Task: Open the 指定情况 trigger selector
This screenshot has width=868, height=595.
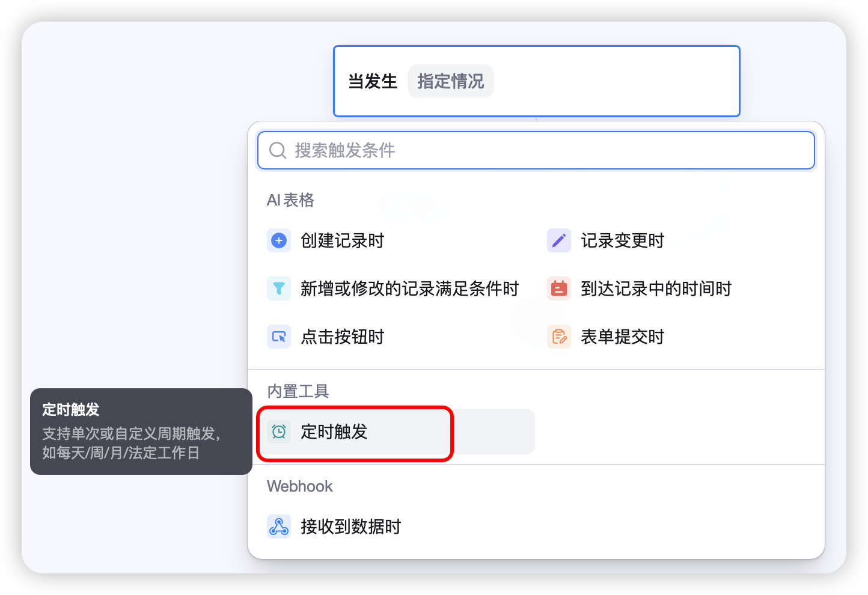Action: click(x=450, y=81)
